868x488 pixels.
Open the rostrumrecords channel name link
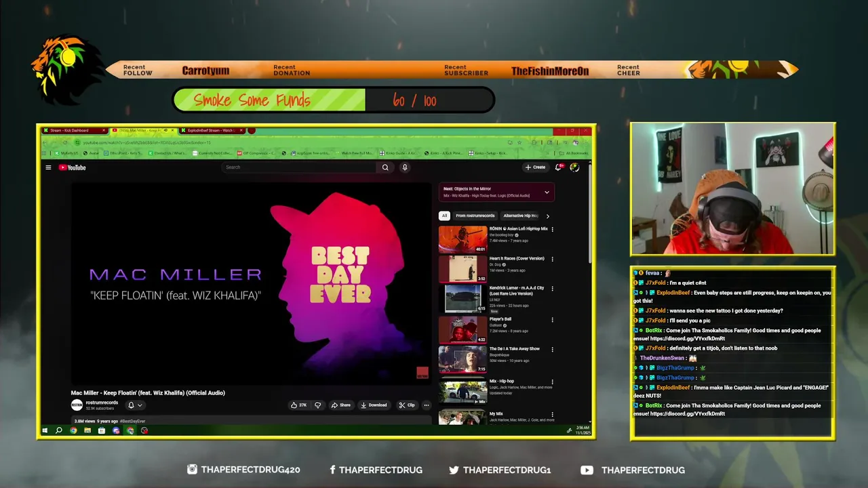click(102, 403)
